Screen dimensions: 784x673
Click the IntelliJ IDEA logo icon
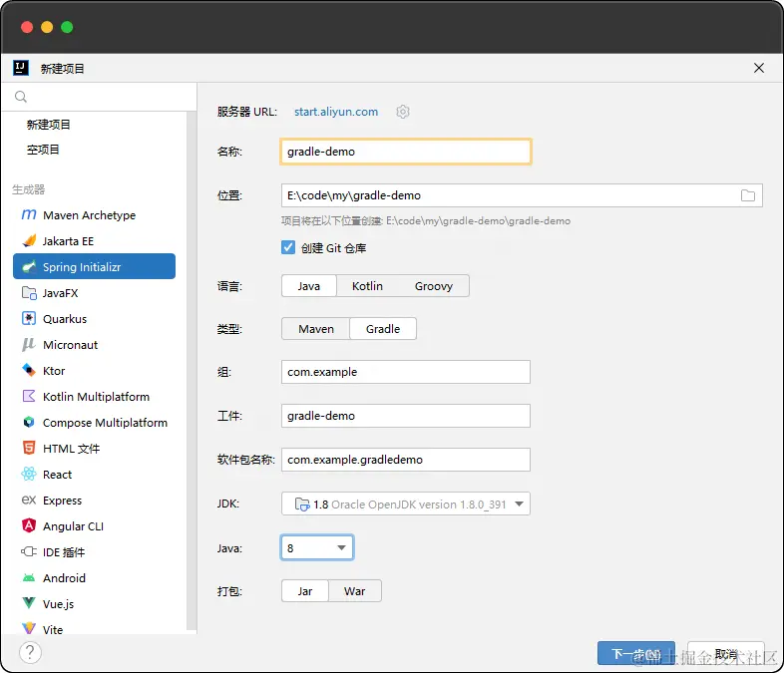click(x=21, y=68)
